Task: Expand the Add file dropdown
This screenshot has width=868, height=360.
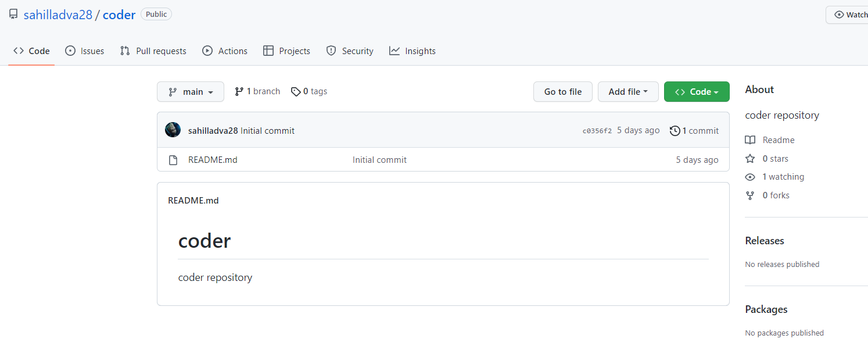Action: point(628,92)
